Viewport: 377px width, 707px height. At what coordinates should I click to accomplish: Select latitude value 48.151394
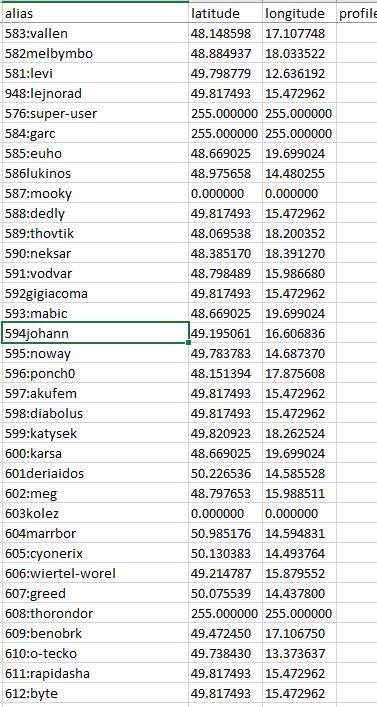(225, 373)
